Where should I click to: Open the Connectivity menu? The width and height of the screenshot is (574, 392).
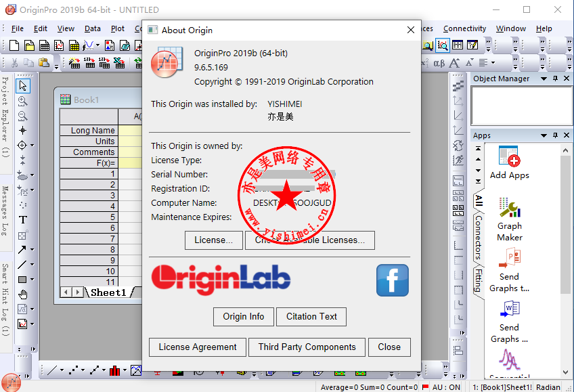464,28
